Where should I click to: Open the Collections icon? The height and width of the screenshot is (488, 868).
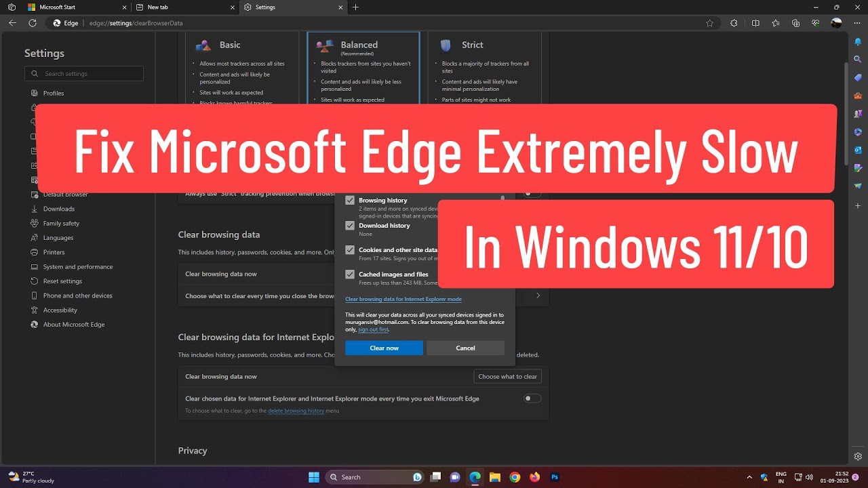point(796,23)
